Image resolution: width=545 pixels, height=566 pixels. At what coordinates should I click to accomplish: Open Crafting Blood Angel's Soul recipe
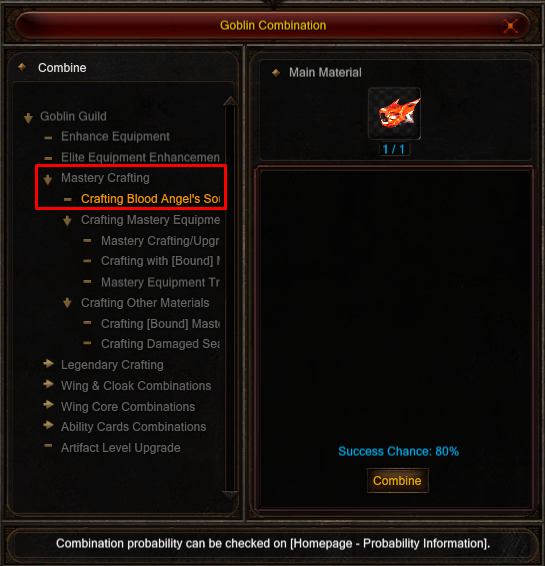click(150, 199)
